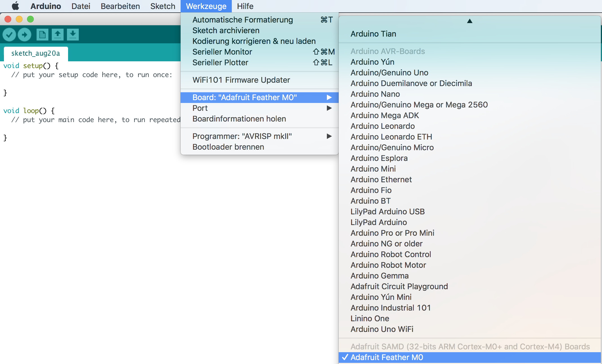Click the void loop() code line
Image resolution: width=602 pixels, height=364 pixels.
coord(29,111)
